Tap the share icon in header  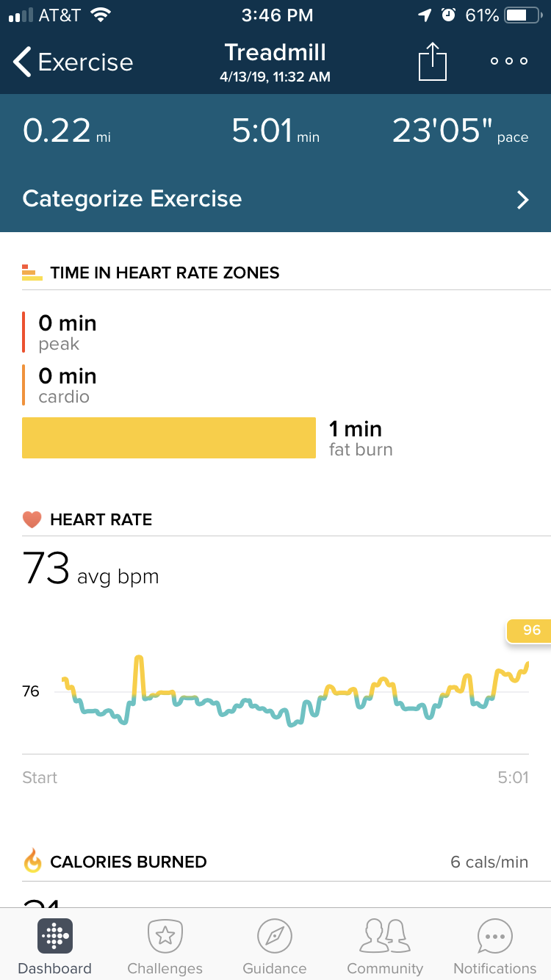coord(433,62)
